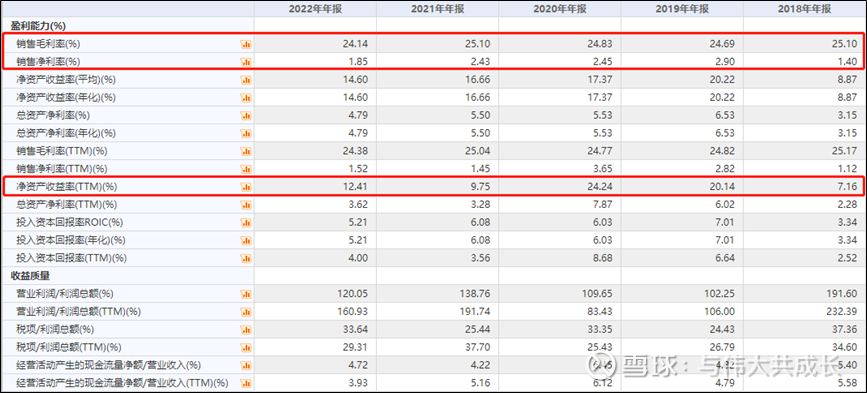Click the 2018年年报 column header
Image resolution: width=867 pixels, height=393 pixels.
[x=805, y=9]
